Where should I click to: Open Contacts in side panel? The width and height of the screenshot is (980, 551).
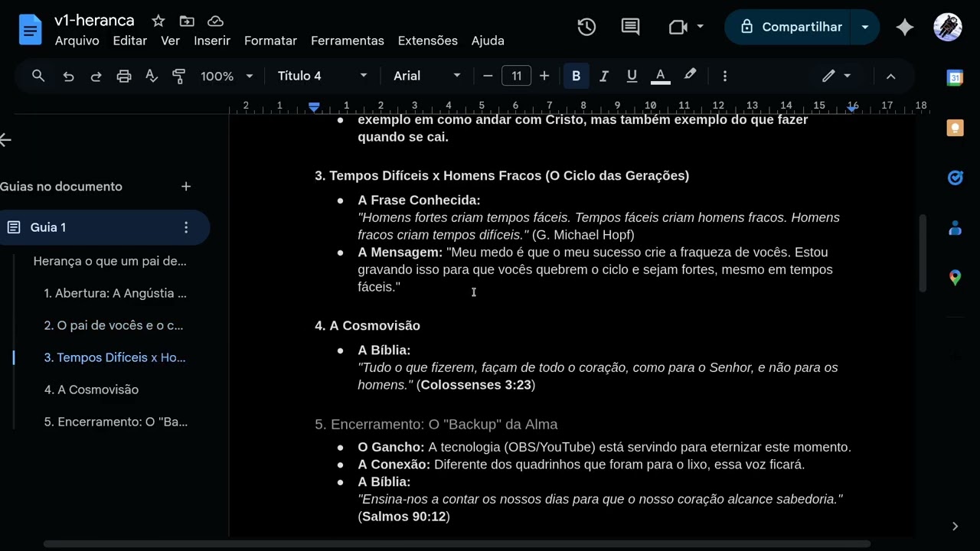tap(955, 227)
